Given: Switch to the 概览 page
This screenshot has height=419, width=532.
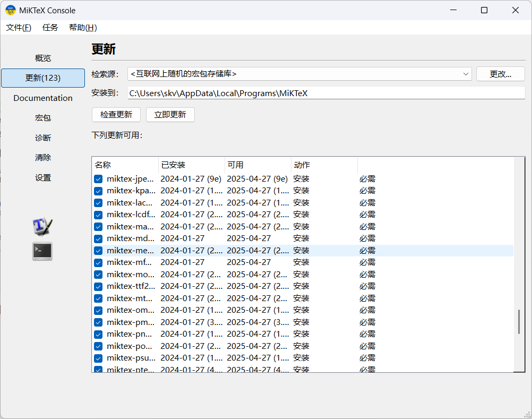Looking at the screenshot, I should tap(43, 58).
